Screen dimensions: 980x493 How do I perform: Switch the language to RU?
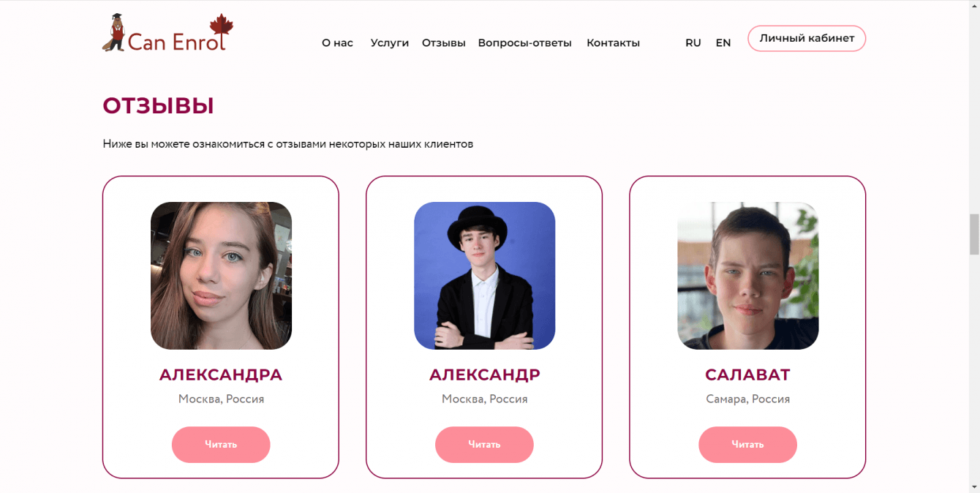693,43
